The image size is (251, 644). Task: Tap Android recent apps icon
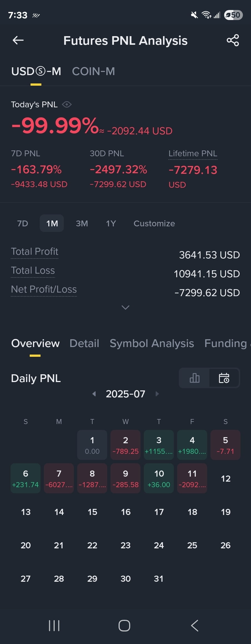point(54,626)
